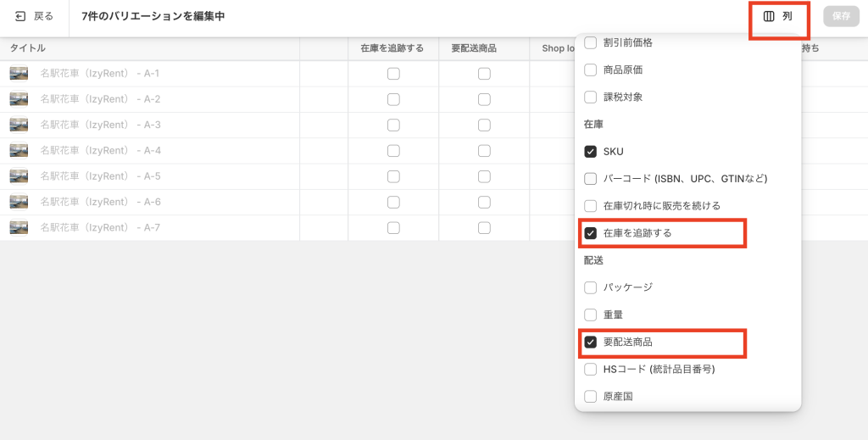Check the 商品原価 column option
The image size is (868, 440).
coord(591,70)
